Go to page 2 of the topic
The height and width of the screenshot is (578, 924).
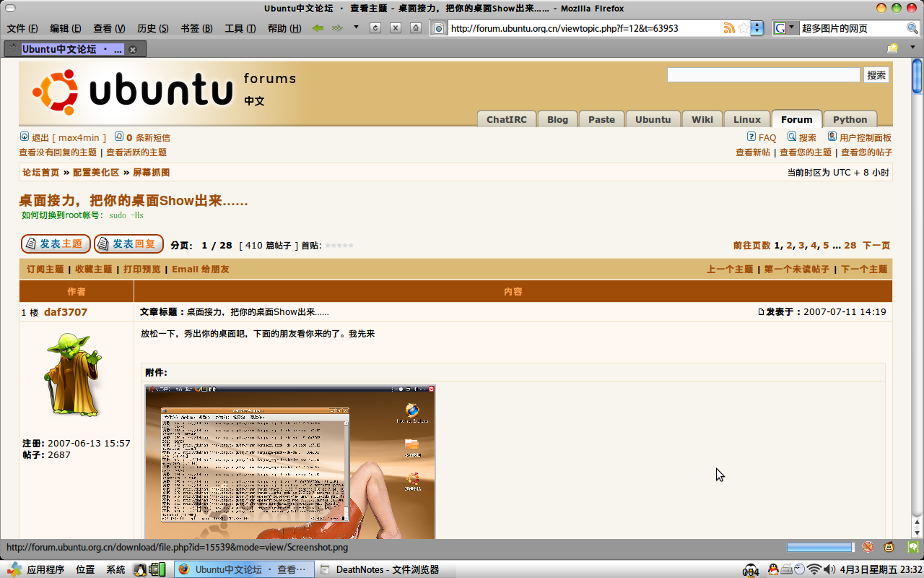pyautogui.click(x=789, y=246)
